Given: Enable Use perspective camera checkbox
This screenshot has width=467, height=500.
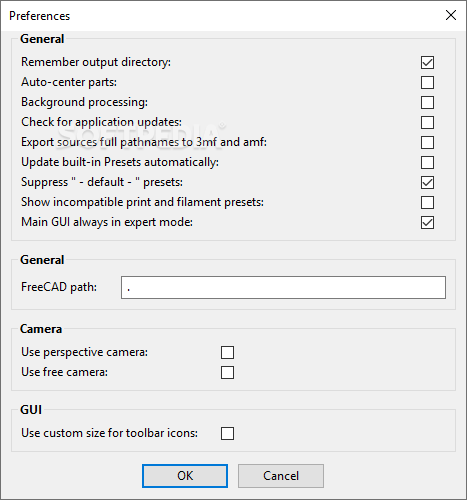Looking at the screenshot, I should pyautogui.click(x=227, y=352).
